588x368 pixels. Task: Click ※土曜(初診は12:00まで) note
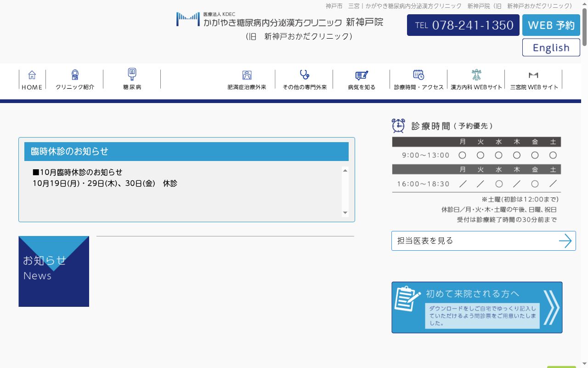[520, 200]
